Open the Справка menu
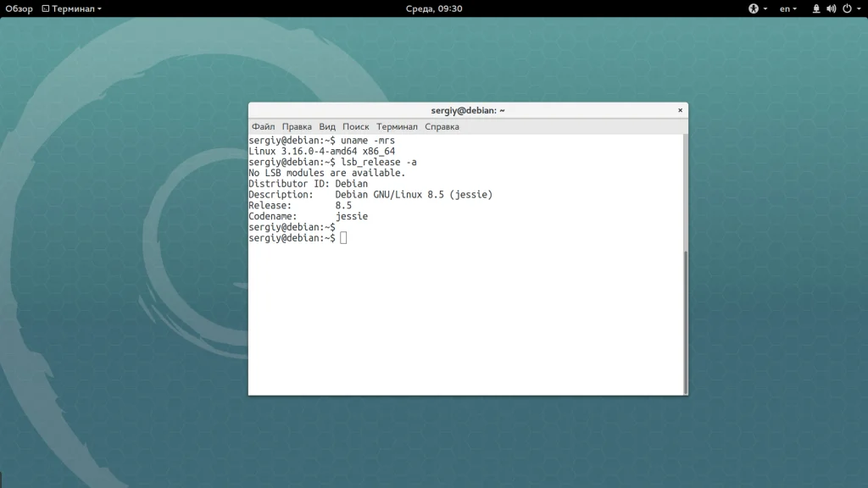Screen dimensions: 868x488 pyautogui.click(x=442, y=126)
